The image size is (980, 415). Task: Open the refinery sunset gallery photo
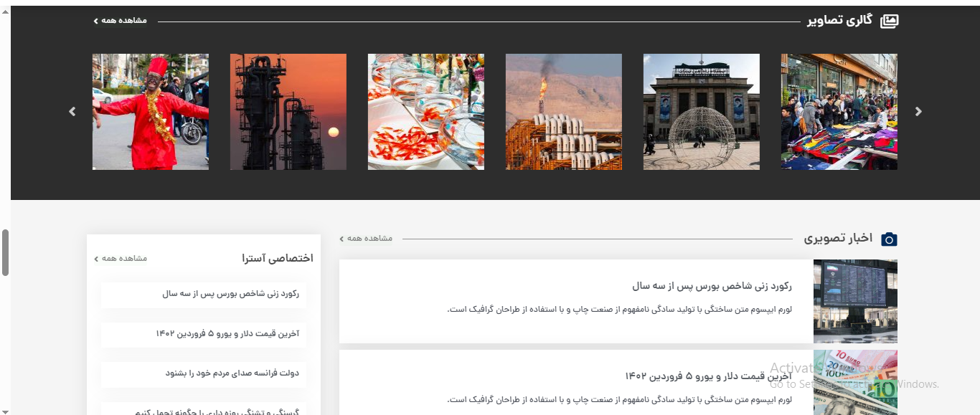288,112
